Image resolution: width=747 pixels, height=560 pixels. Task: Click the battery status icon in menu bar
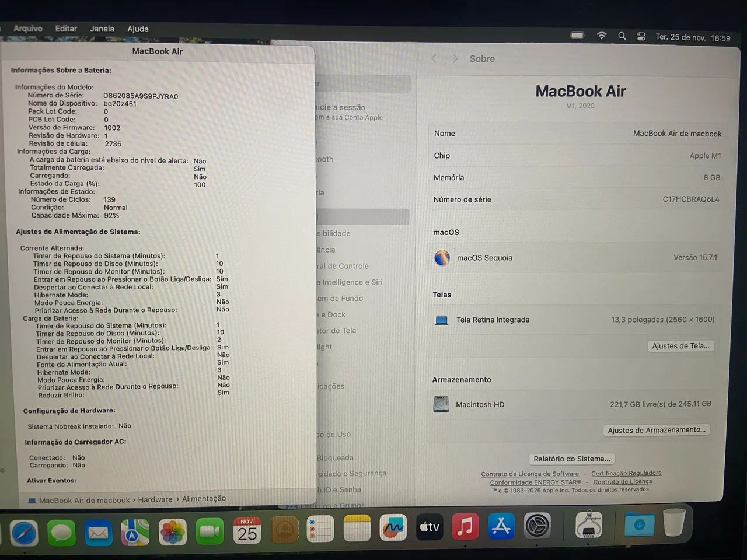click(x=578, y=36)
